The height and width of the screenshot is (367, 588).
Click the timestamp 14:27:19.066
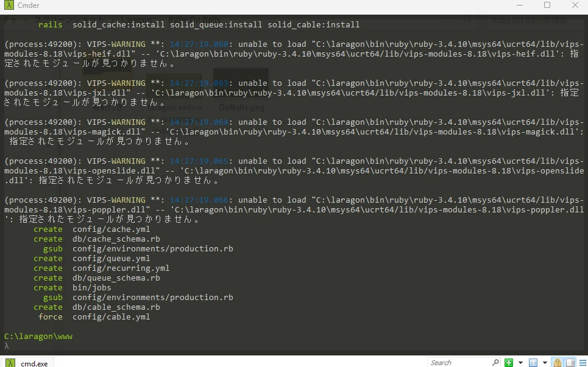click(x=199, y=200)
